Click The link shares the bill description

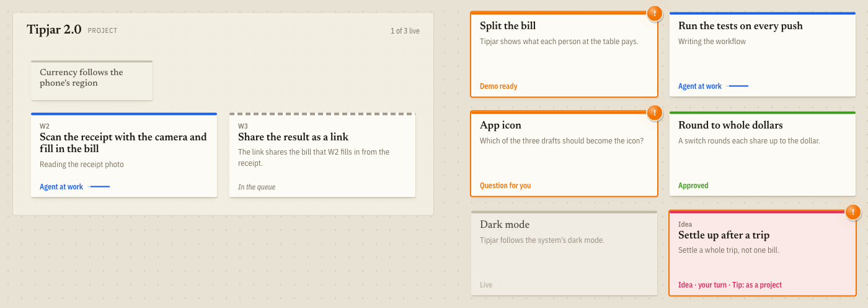(x=314, y=157)
